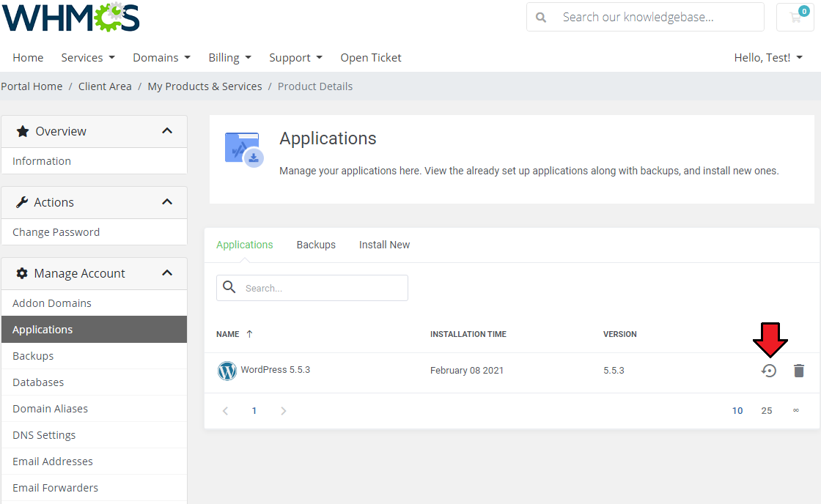The image size is (821, 504).
Task: Open Email Forwarders in the sidebar
Action: tap(95, 488)
